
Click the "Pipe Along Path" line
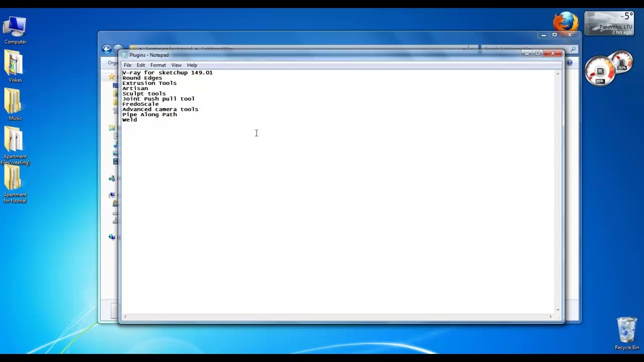point(149,115)
